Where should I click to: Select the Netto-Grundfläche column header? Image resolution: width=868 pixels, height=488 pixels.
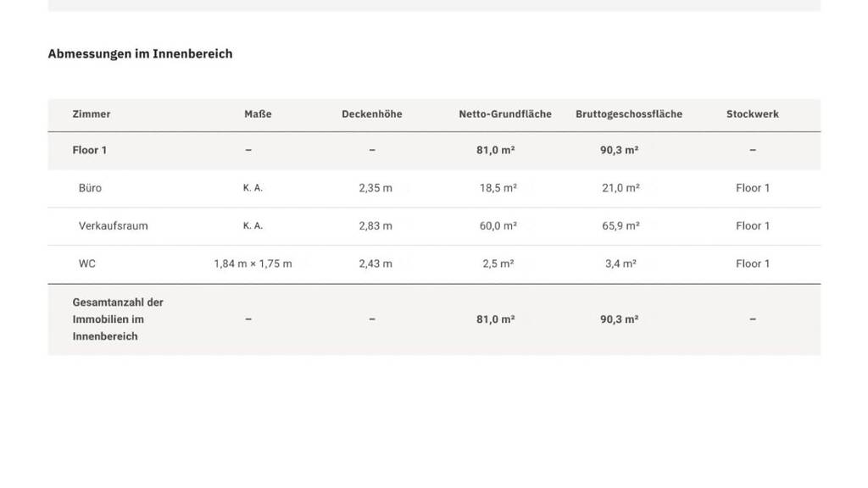coord(505,114)
